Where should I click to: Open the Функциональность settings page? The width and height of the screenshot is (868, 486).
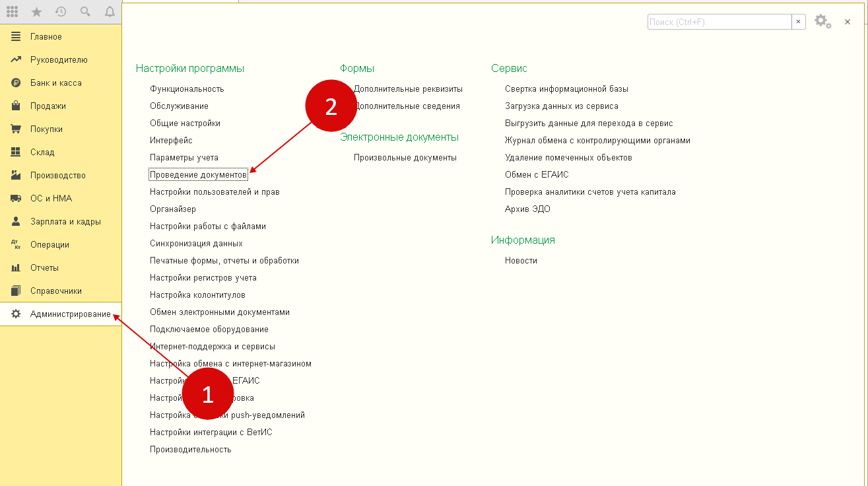(187, 88)
